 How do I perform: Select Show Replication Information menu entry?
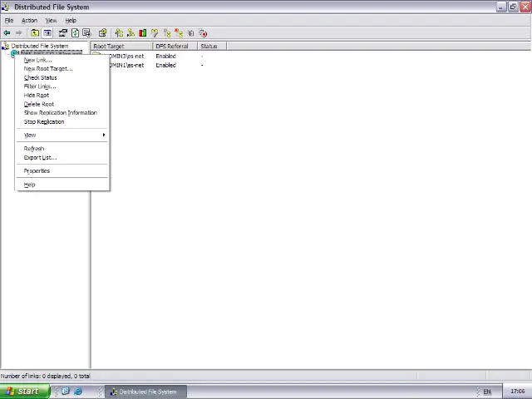(x=62, y=113)
